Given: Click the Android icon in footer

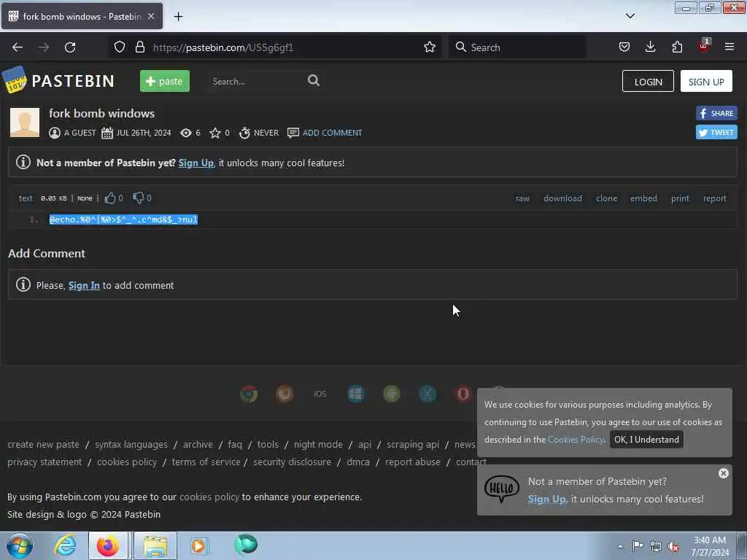Looking at the screenshot, I should pos(392,394).
